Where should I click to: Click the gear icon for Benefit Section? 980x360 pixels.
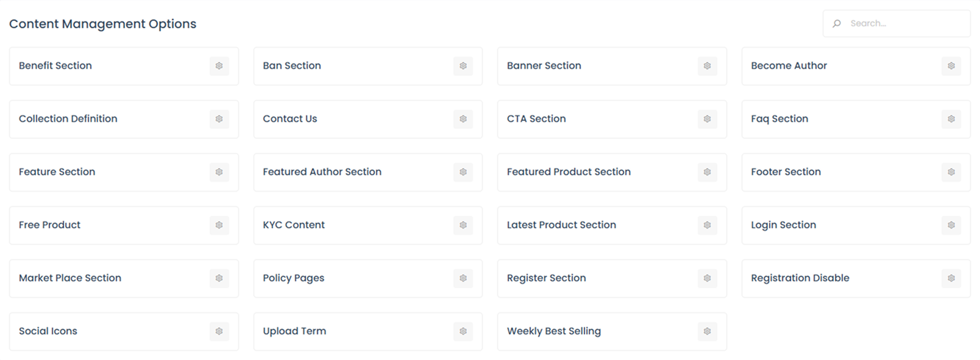[219, 66]
